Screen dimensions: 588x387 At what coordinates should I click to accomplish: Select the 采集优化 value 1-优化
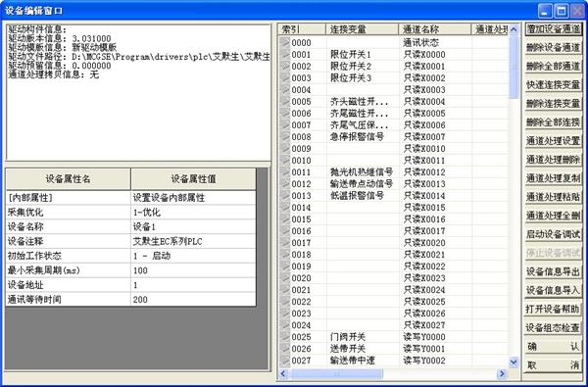point(193,213)
